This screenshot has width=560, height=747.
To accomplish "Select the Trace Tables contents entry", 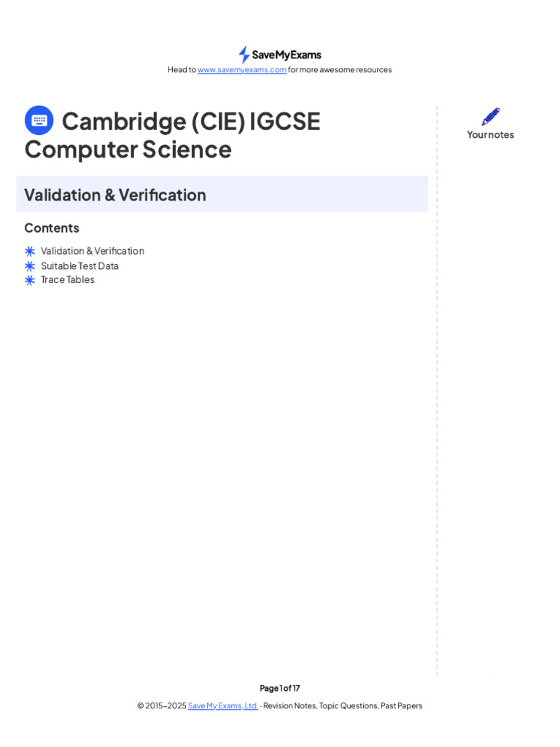I will 68,279.
